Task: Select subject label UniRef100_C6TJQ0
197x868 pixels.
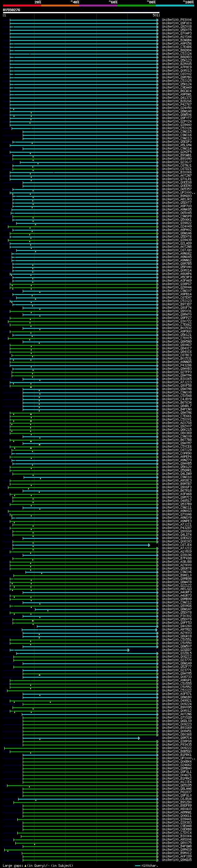Action: [x=177, y=250]
